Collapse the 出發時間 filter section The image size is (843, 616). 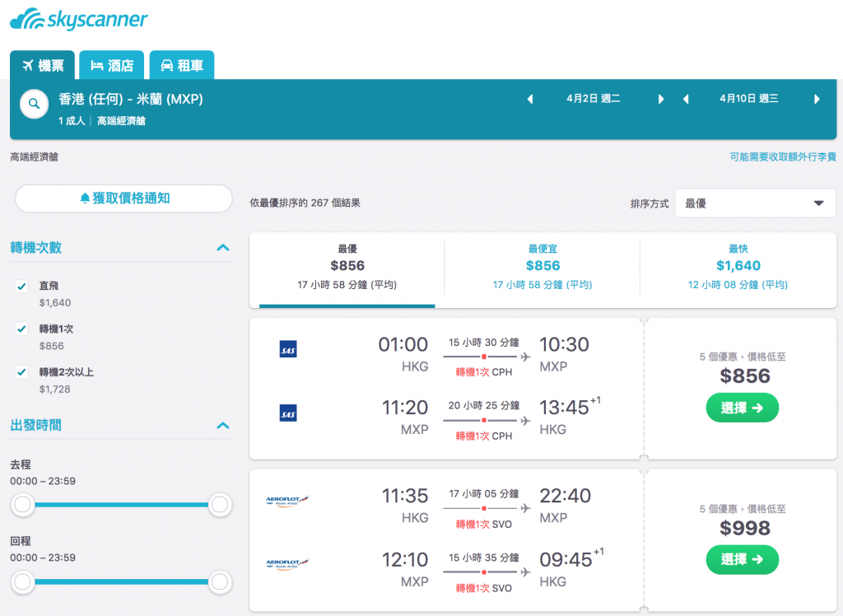pos(222,426)
